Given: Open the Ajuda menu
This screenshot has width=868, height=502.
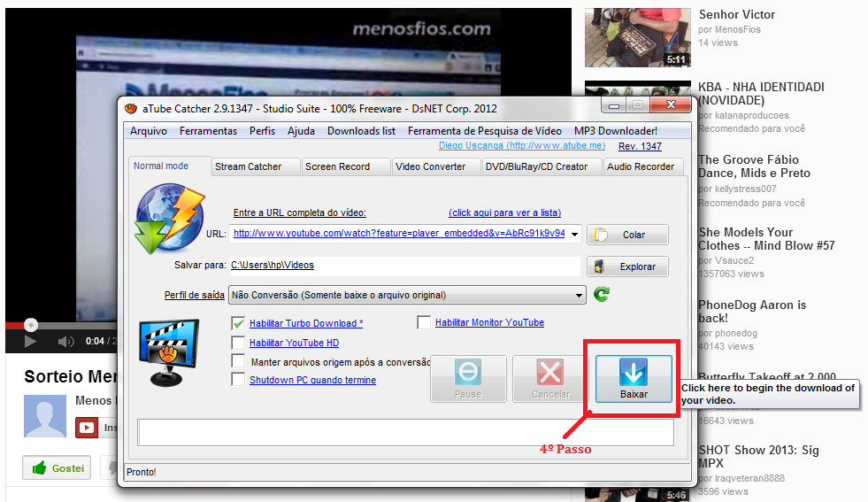Looking at the screenshot, I should (x=301, y=131).
